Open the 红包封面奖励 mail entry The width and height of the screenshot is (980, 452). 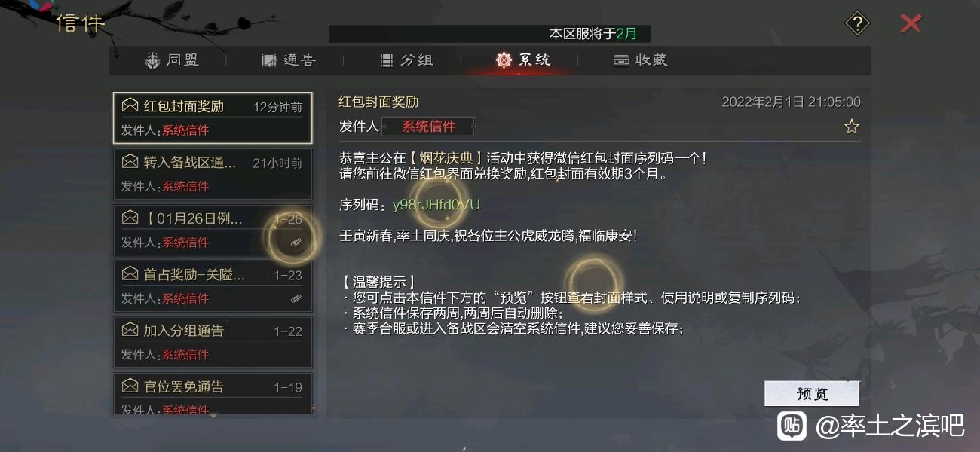213,118
